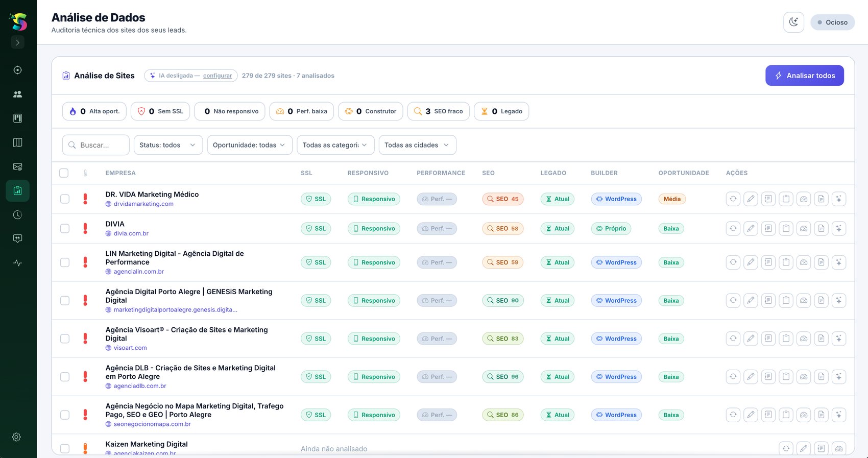Click the configurar link next to IA desligada
868x458 pixels.
[218, 76]
